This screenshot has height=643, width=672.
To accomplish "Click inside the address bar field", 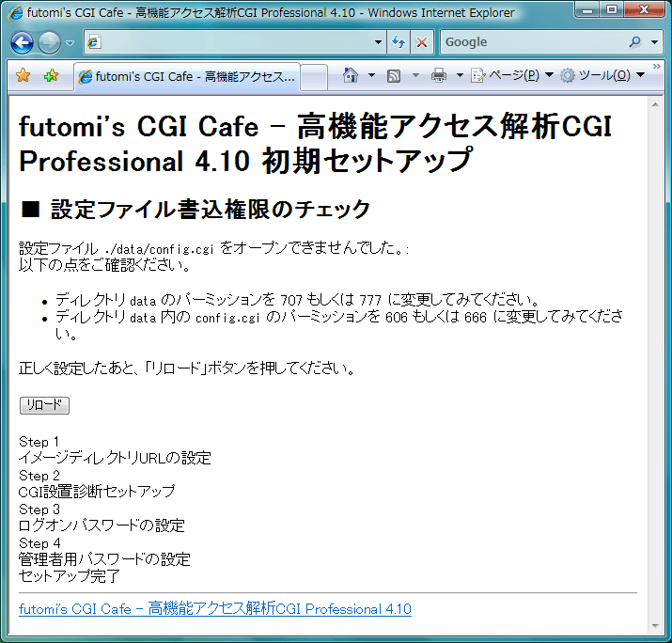I will coord(235,42).
